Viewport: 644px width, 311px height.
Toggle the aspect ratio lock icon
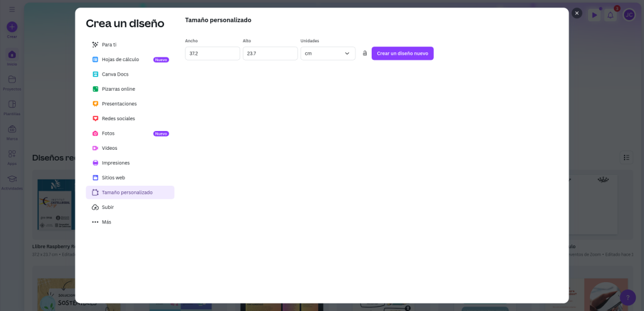point(365,53)
